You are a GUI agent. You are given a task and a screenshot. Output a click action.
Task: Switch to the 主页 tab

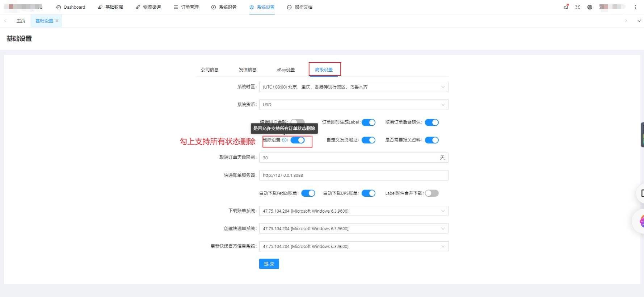[21, 21]
